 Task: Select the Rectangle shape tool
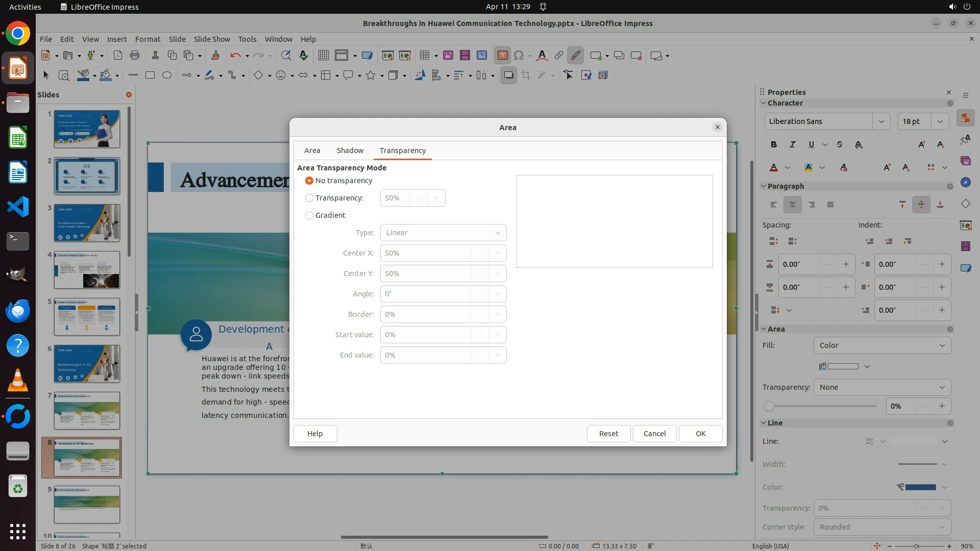tap(150, 76)
